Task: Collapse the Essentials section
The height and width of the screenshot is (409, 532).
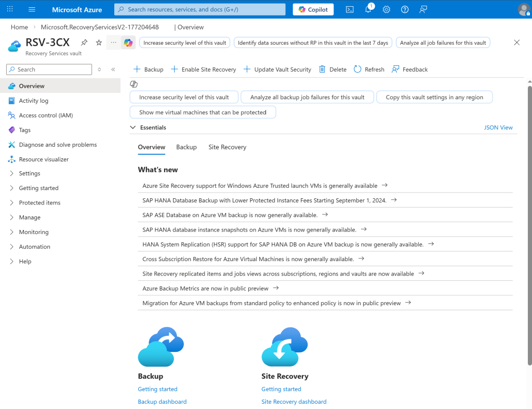Action: pyautogui.click(x=133, y=127)
